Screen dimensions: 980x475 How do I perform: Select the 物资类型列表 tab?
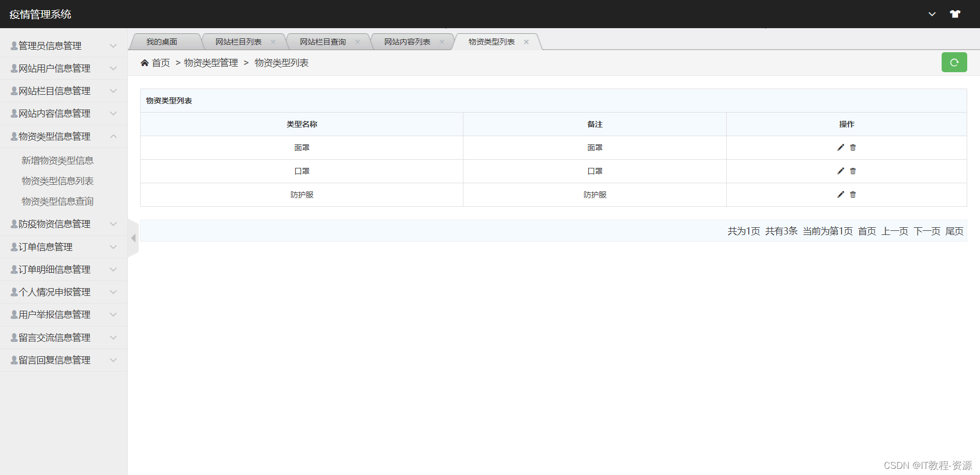(492, 42)
